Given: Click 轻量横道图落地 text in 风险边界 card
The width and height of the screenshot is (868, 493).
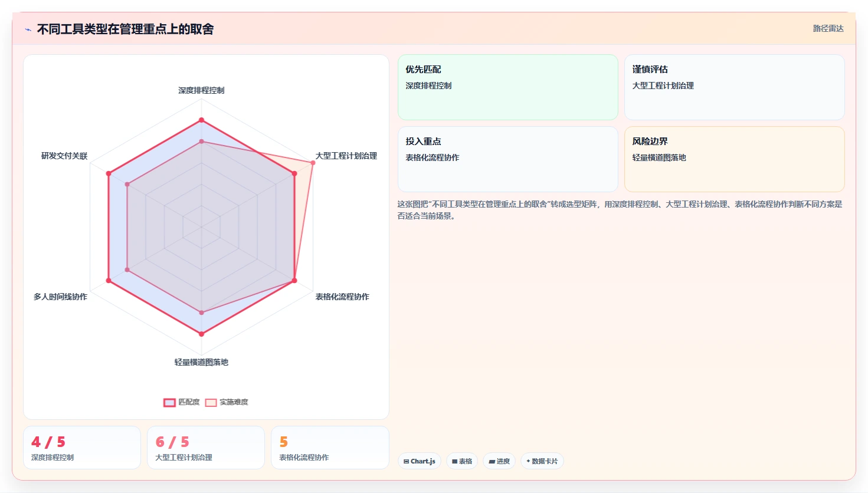Looking at the screenshot, I should click(x=659, y=157).
